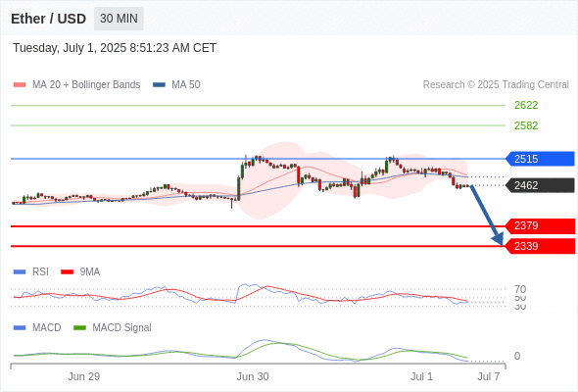This screenshot has height=392, width=578.
Task: Select the Jul 7 date on the axis
Action: click(489, 376)
